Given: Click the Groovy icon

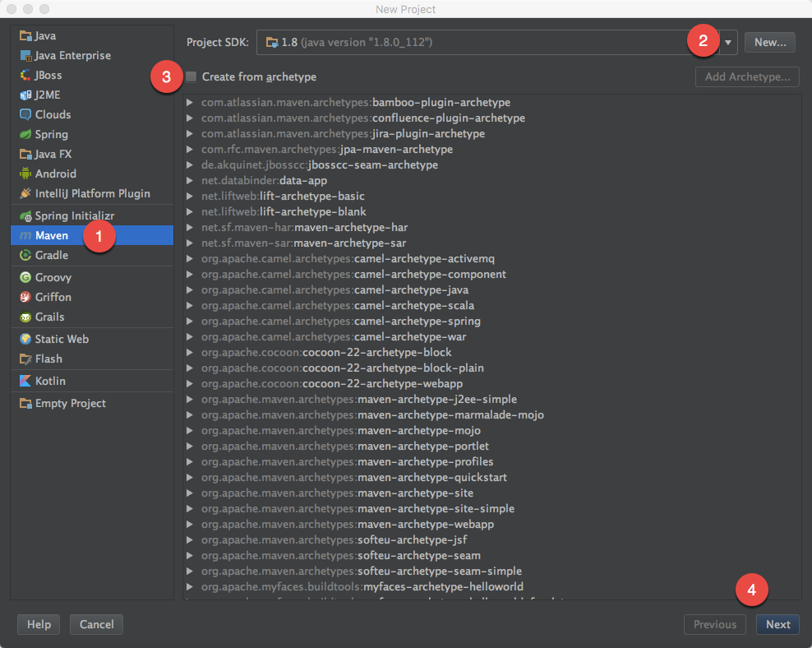Looking at the screenshot, I should coord(25,277).
